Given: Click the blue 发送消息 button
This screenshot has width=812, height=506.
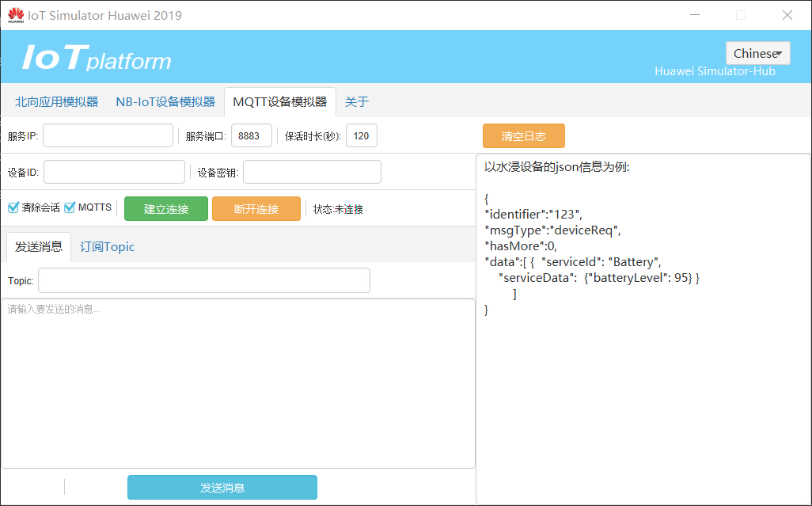Looking at the screenshot, I should click(222, 487).
